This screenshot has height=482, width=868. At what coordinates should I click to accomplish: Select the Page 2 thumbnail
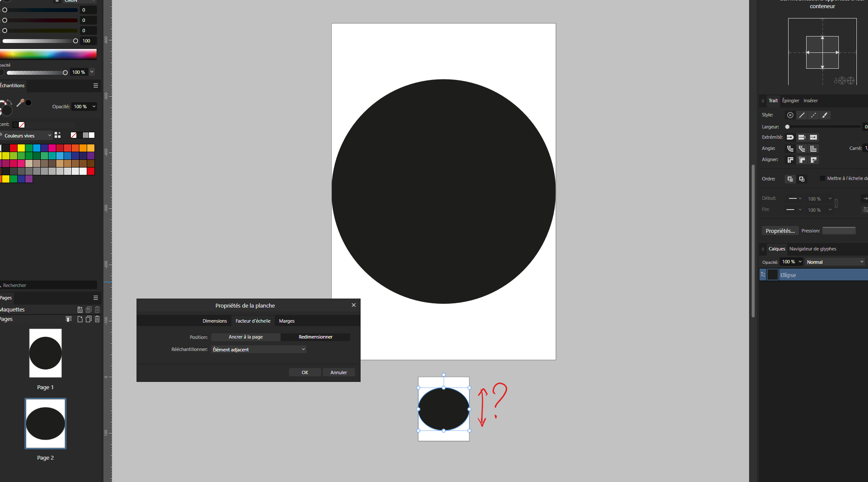(46, 424)
